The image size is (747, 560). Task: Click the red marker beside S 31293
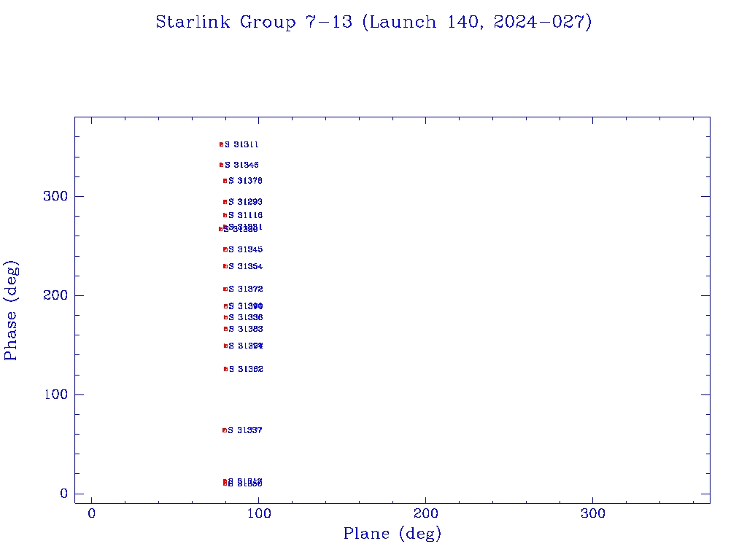[x=225, y=202]
